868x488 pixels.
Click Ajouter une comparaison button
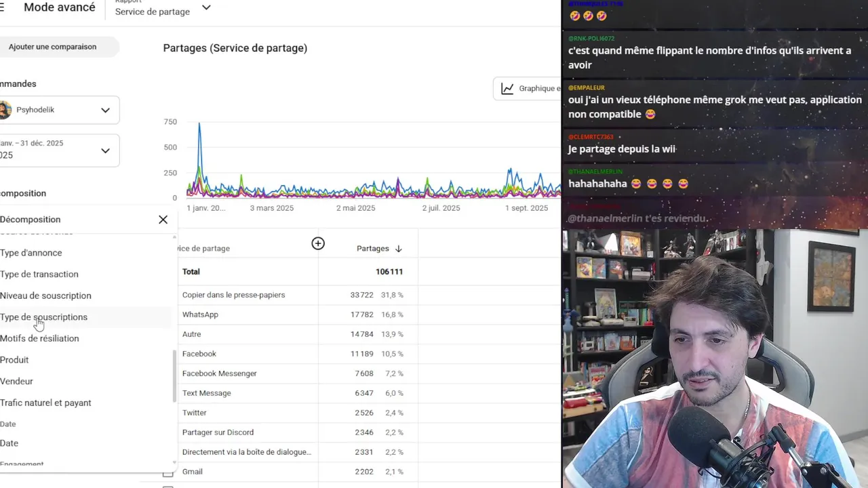53,47
